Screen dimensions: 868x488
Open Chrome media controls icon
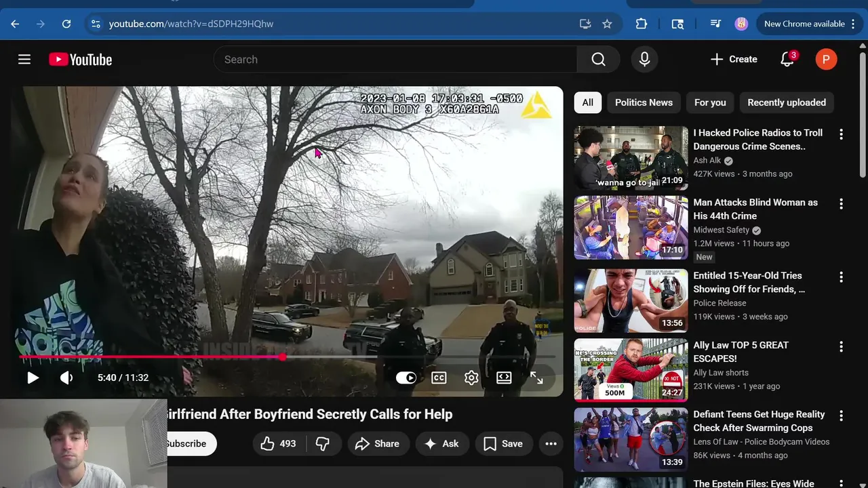[715, 24]
